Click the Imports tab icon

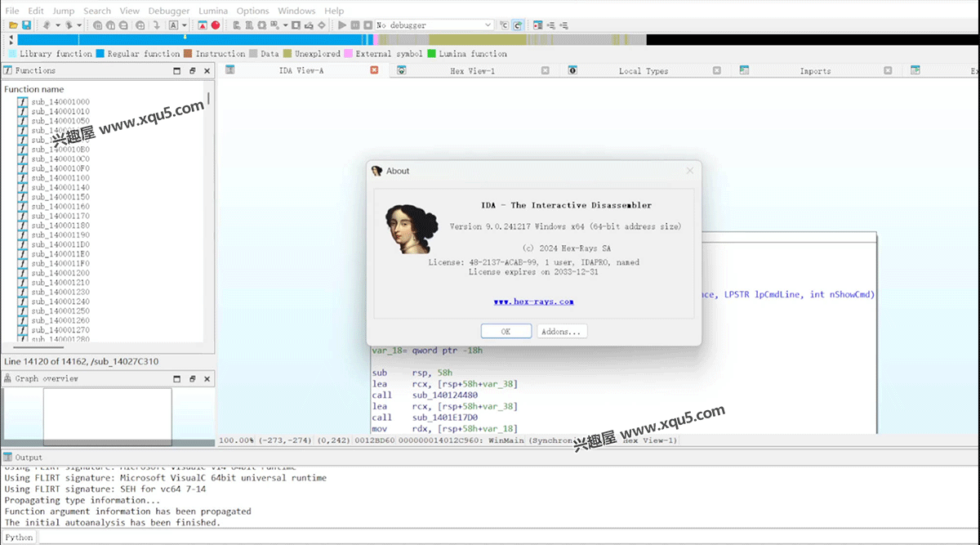(744, 71)
